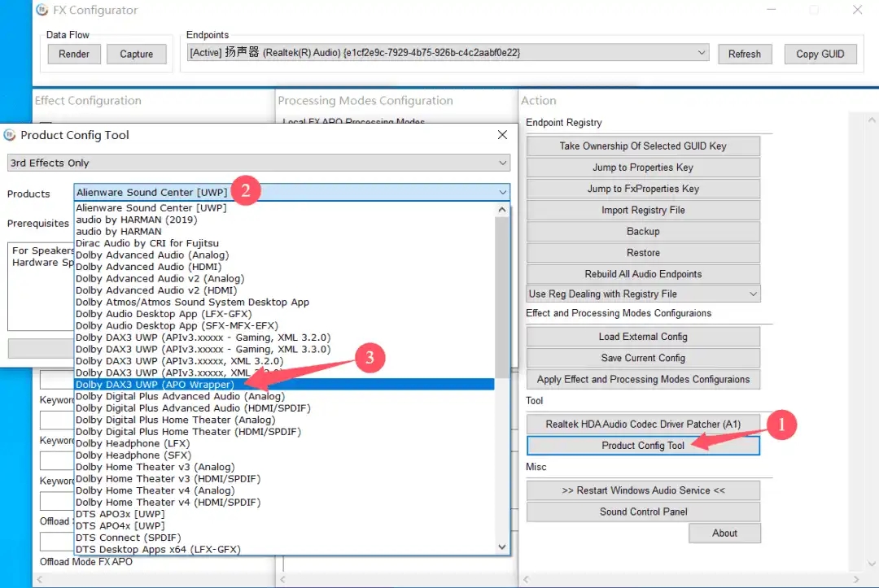The height and width of the screenshot is (588, 879).
Task: Click Save Current Config button
Action: 643,358
